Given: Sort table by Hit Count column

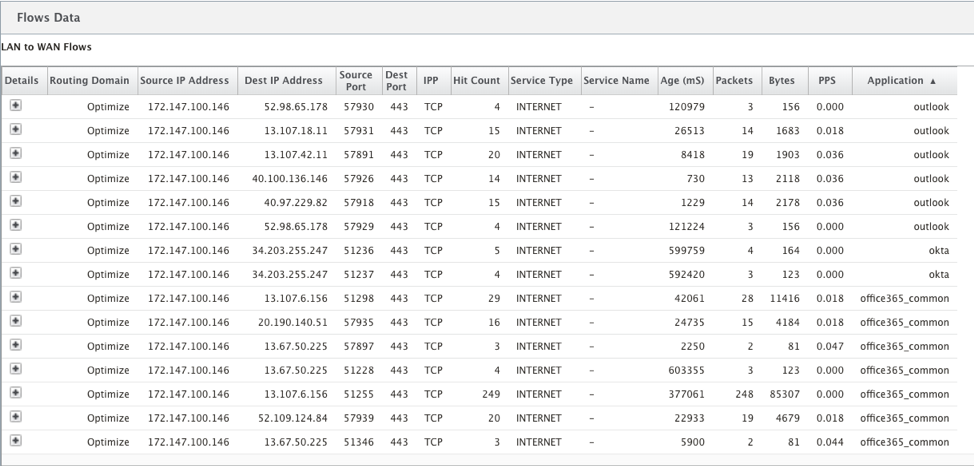Looking at the screenshot, I should pyautogui.click(x=476, y=81).
